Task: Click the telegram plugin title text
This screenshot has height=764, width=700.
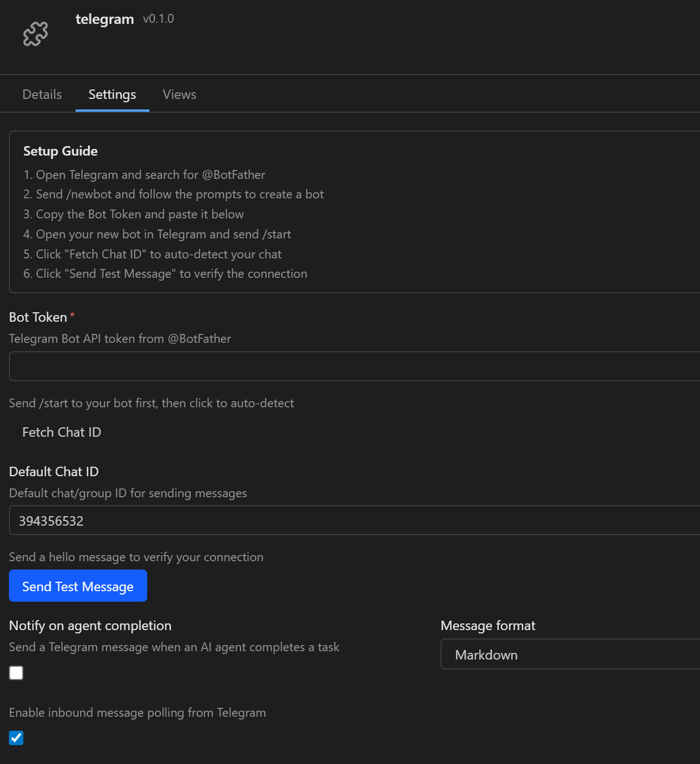Action: pos(104,19)
